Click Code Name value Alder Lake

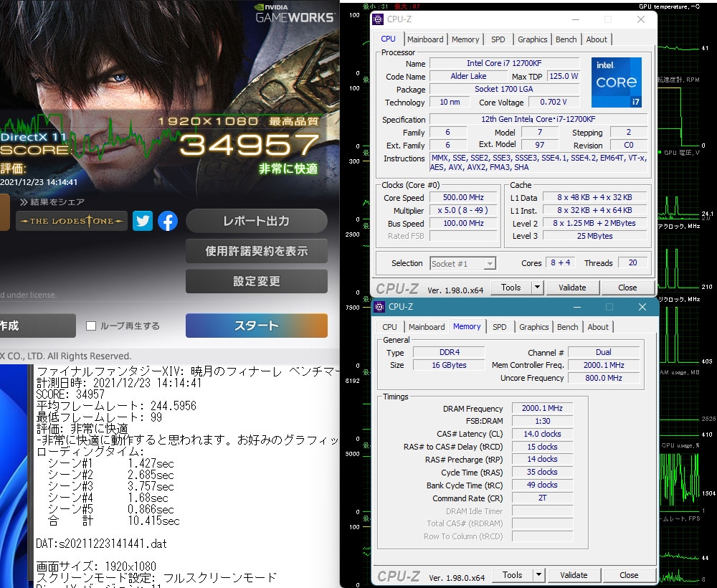pyautogui.click(x=468, y=76)
